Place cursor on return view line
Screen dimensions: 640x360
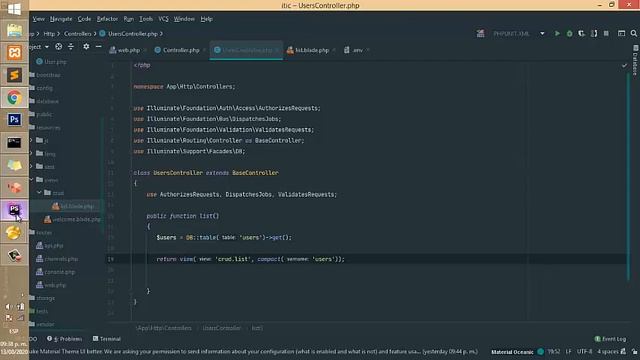[250, 259]
